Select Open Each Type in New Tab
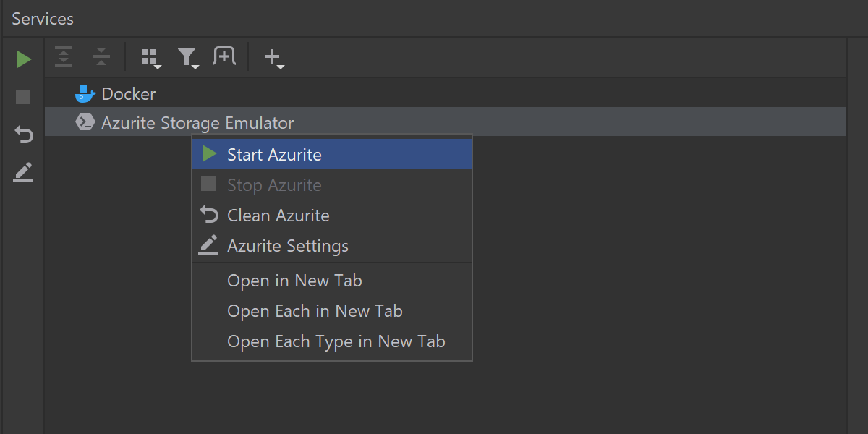868x434 pixels. (336, 341)
